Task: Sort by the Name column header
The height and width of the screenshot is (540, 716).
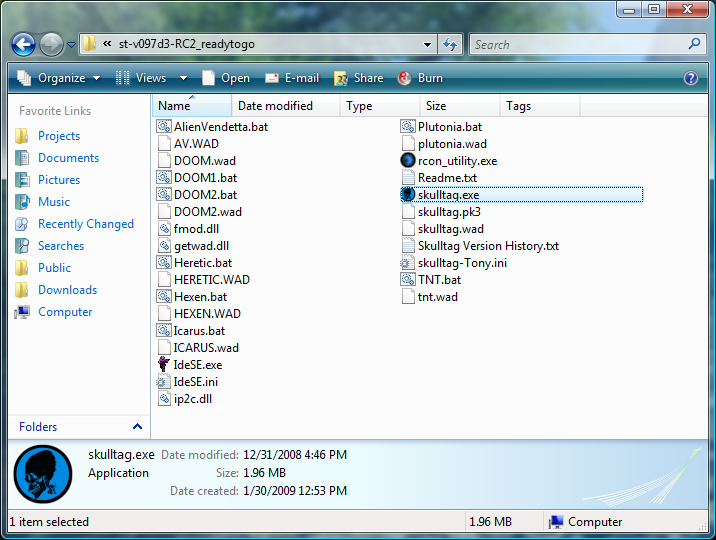Action: point(192,105)
